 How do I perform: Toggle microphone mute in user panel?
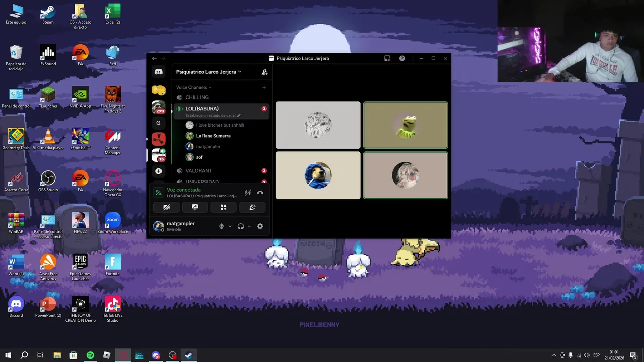pos(221,226)
